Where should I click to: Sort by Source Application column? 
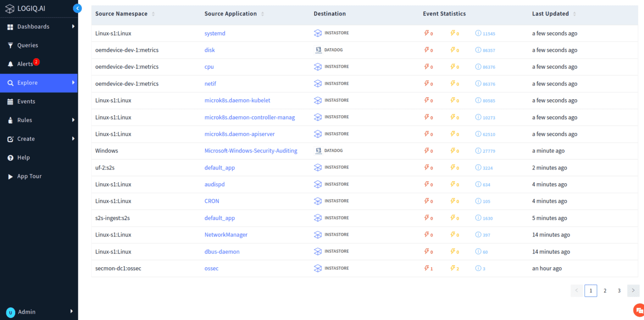pyautogui.click(x=262, y=14)
